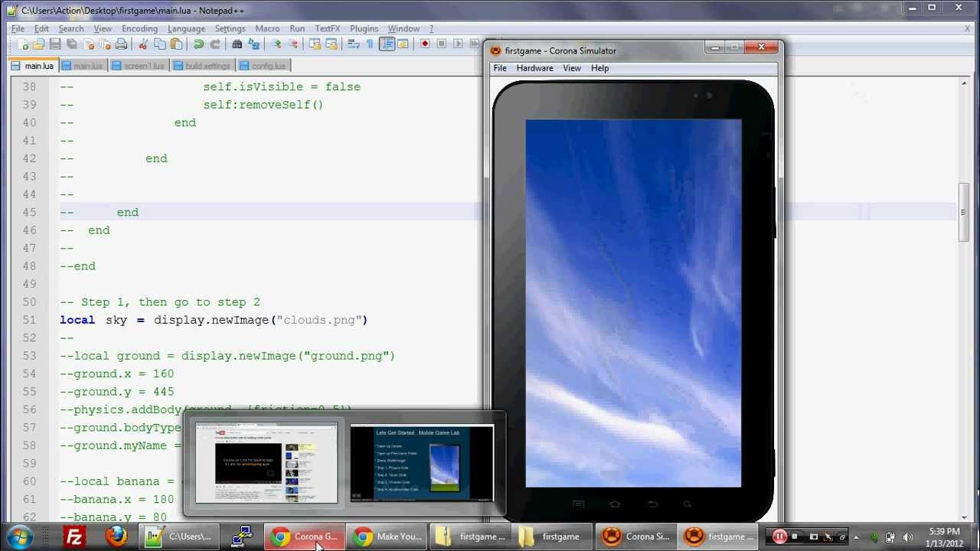The width and height of the screenshot is (980, 551).
Task: Pause the screen recorder in the tray
Action: (779, 536)
